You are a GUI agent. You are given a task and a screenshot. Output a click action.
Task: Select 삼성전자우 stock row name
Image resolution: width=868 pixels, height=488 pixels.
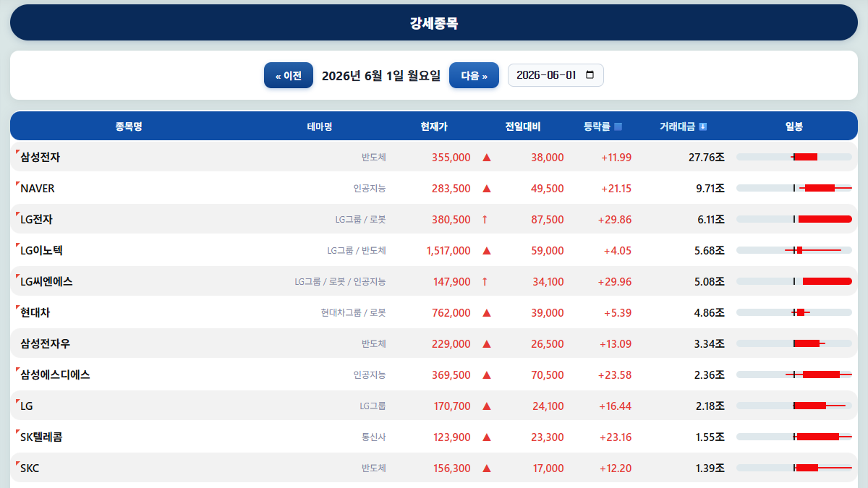(x=46, y=343)
